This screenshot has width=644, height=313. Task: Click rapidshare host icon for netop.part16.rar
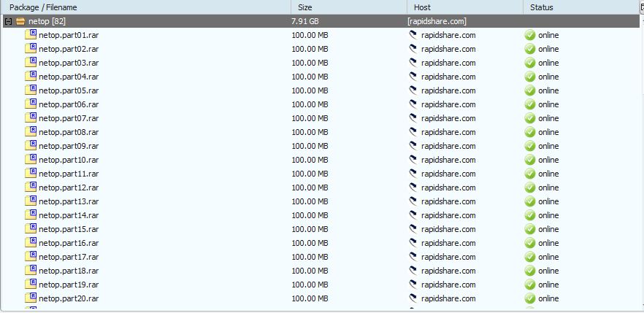[413, 243]
